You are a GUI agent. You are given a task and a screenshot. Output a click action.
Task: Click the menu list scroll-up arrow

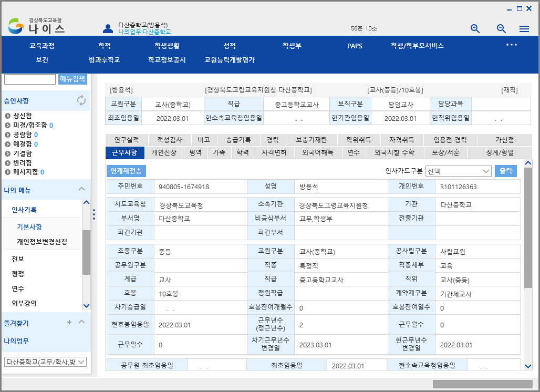coord(87,202)
